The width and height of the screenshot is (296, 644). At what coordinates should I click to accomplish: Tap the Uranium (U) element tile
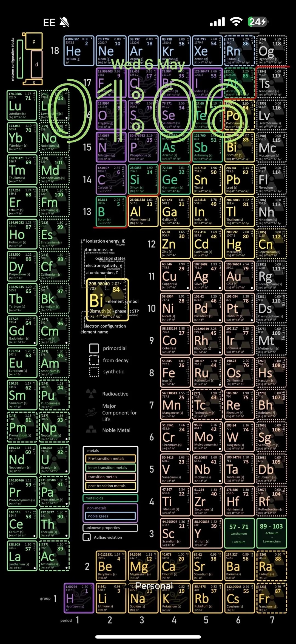point(54,460)
